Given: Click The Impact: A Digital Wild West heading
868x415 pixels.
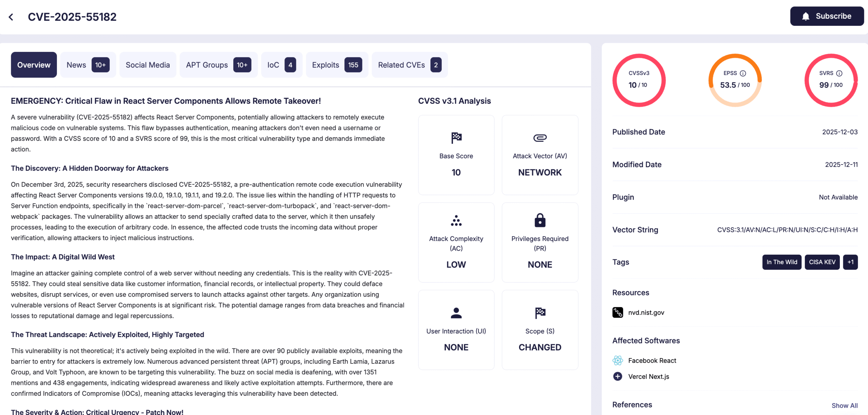Looking at the screenshot, I should [x=63, y=257].
